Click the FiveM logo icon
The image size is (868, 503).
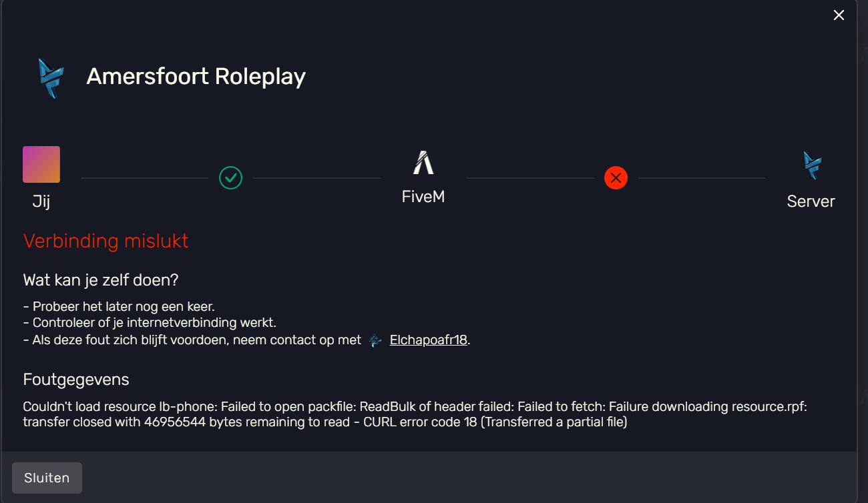[423, 163]
